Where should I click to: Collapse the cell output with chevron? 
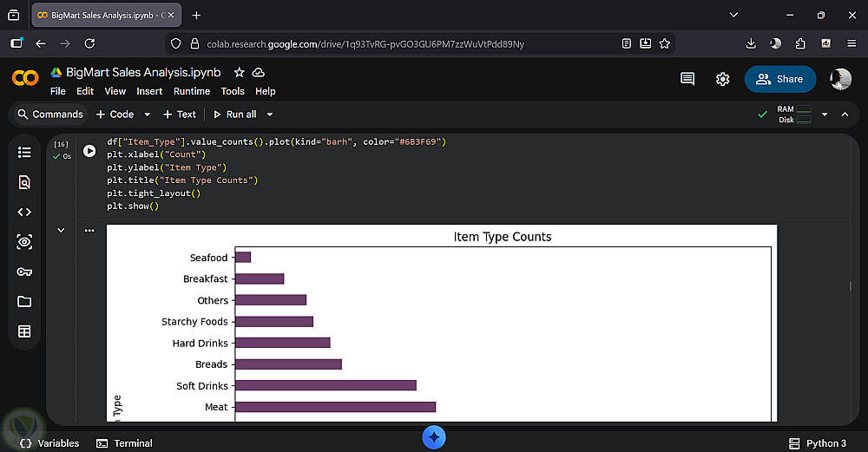pyautogui.click(x=61, y=230)
